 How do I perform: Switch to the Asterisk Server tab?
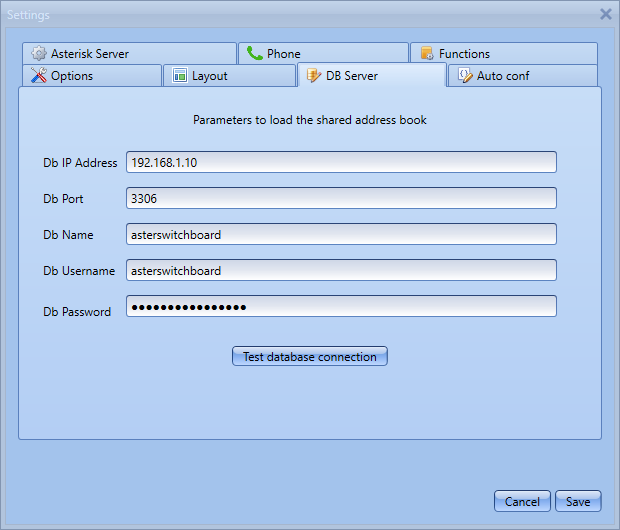(x=130, y=53)
